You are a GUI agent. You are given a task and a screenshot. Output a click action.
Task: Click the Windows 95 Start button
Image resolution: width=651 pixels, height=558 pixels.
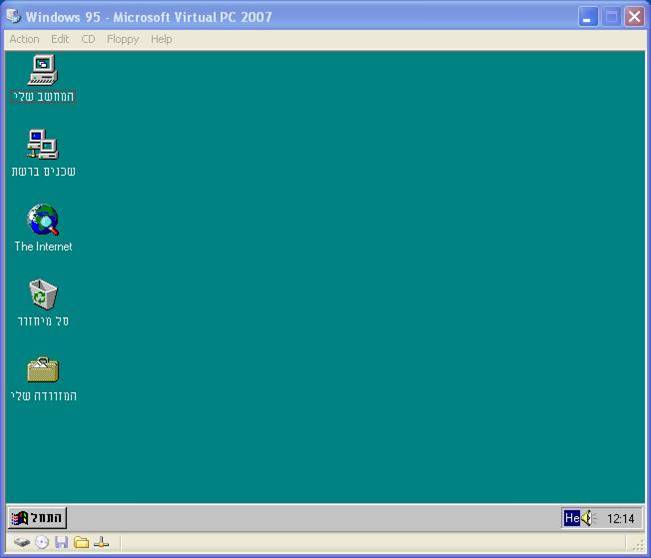(x=38, y=518)
